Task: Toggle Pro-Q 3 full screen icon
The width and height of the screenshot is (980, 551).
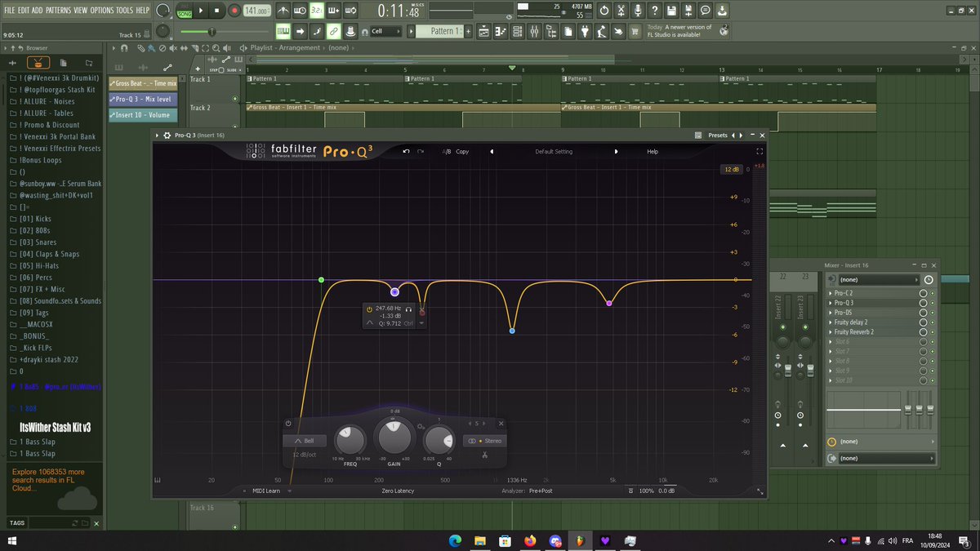Action: [x=759, y=151]
